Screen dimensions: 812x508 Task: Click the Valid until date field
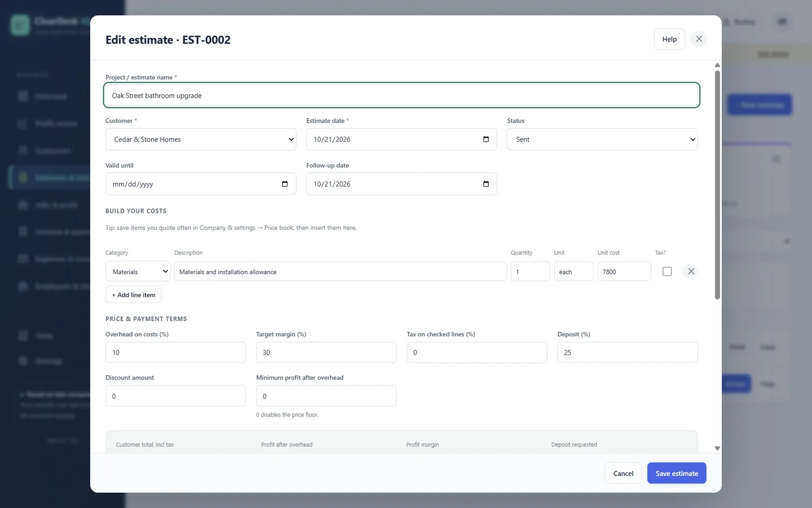pos(201,184)
